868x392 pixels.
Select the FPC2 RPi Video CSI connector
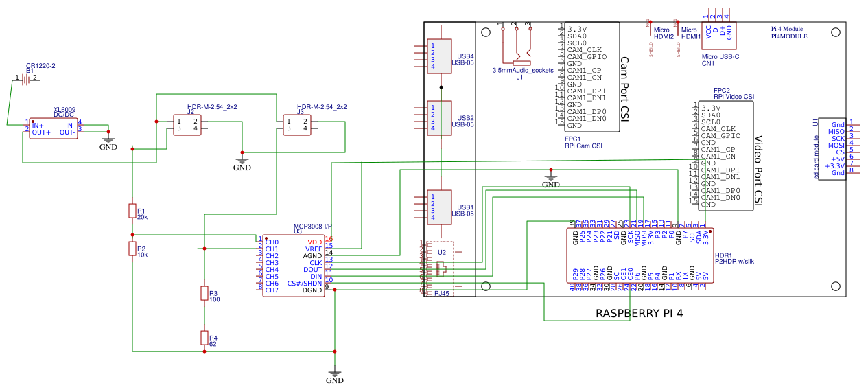(727, 156)
